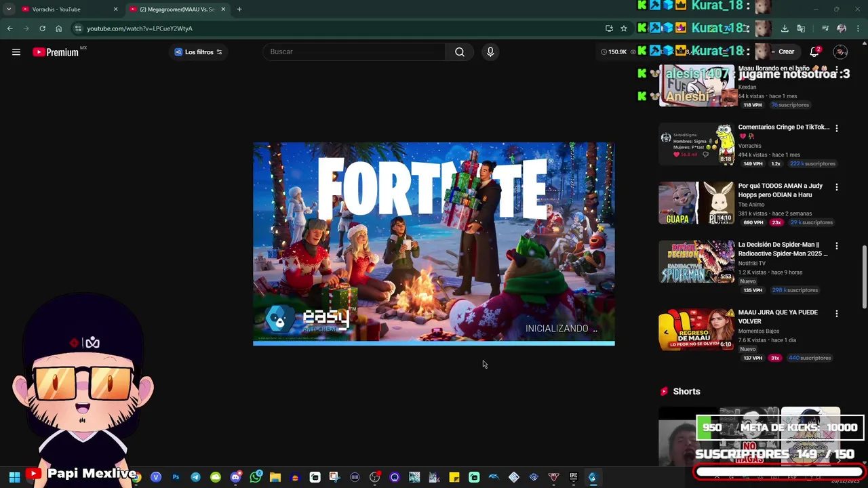868x488 pixels.
Task: Click the Regreso de MAAU thumbnail
Action: click(x=696, y=329)
